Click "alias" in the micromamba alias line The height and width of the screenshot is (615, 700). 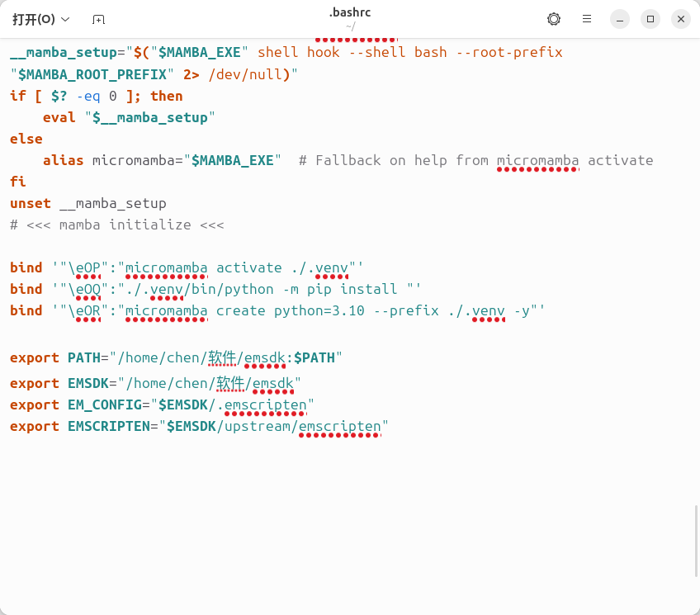[x=63, y=160]
